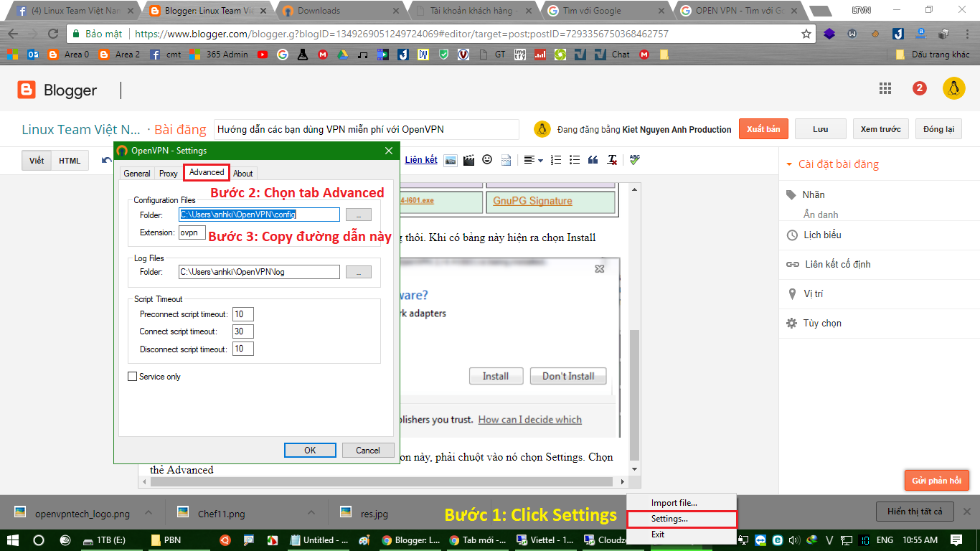
Task: Open the penguin account avatar menu
Action: tap(954, 88)
